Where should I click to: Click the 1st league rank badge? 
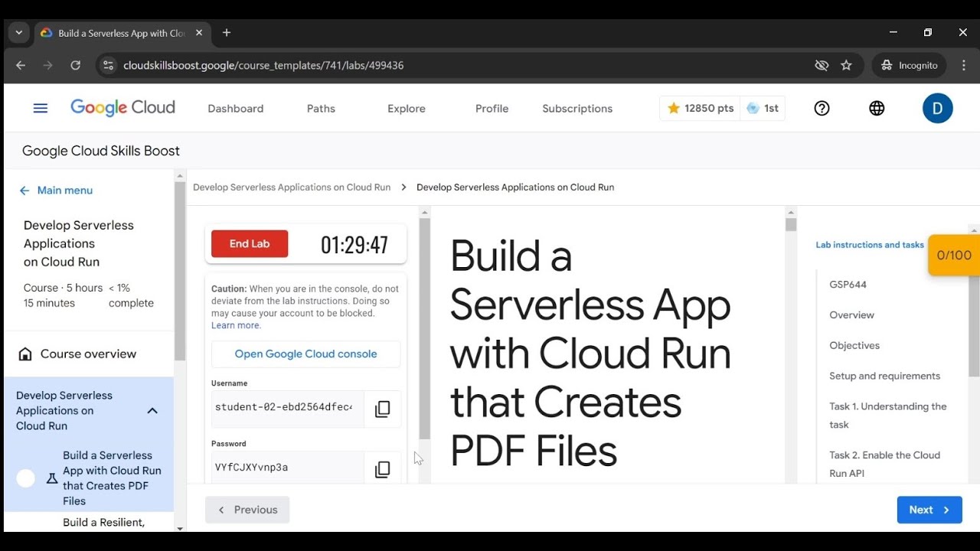click(x=763, y=109)
